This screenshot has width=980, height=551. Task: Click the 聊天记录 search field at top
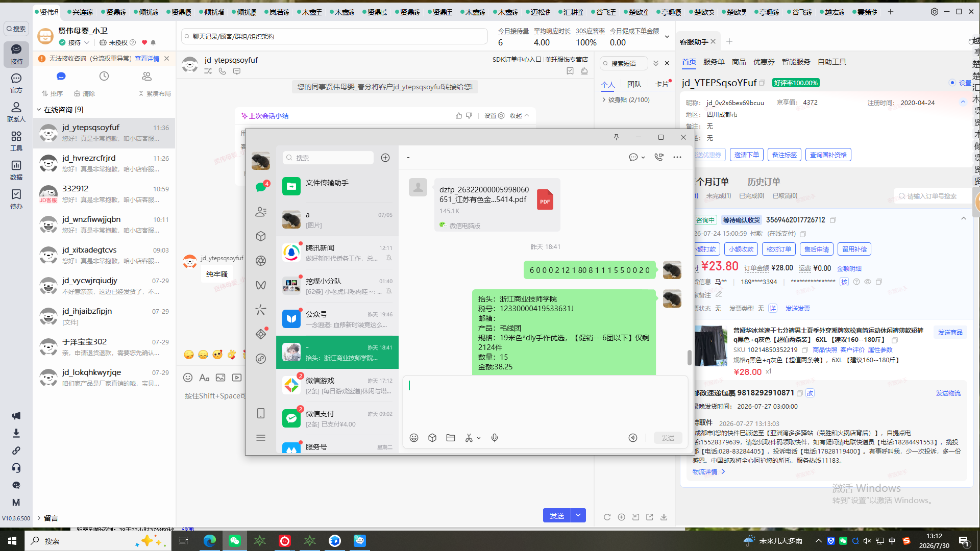[334, 37]
